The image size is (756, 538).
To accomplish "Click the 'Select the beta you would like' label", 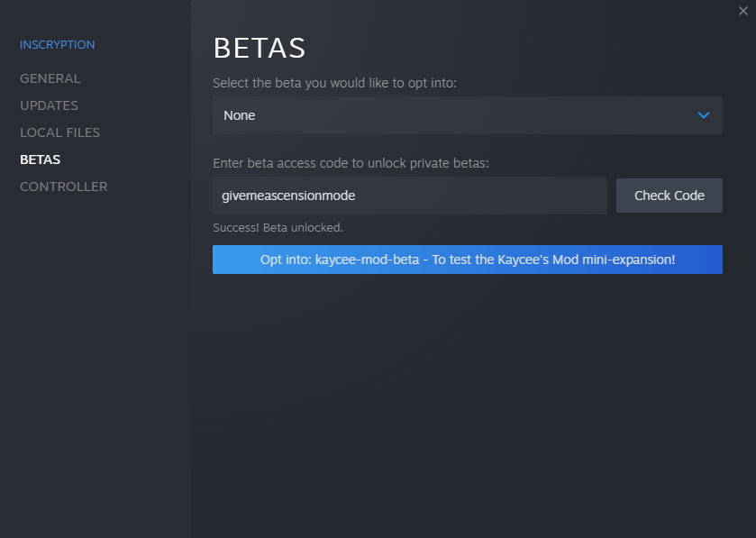I will 334,83.
